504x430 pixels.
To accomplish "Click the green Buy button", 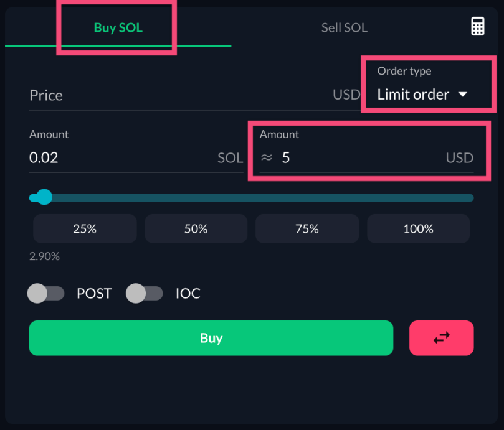I will [x=211, y=338].
